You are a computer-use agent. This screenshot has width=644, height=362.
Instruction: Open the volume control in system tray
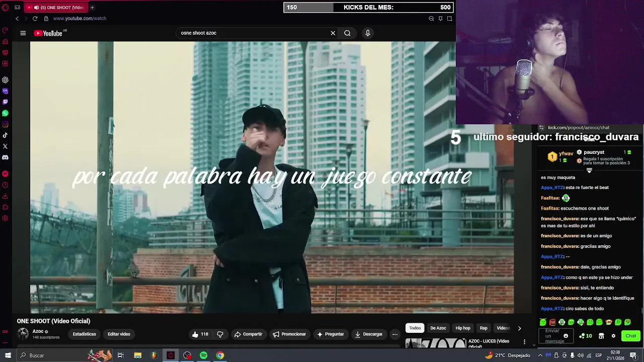point(580,355)
